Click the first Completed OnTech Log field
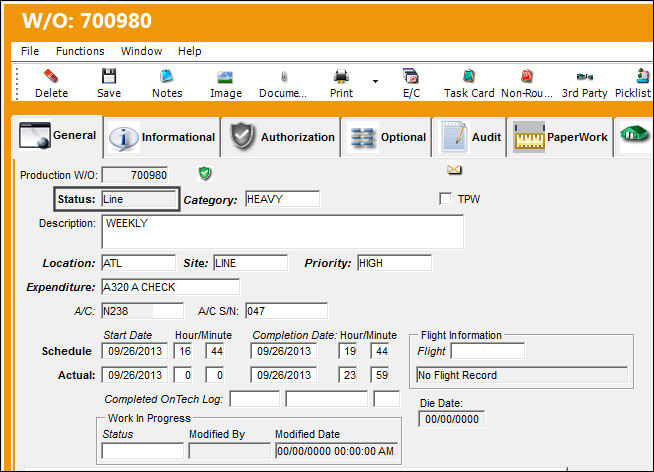This screenshot has width=654, height=472. coord(254,399)
